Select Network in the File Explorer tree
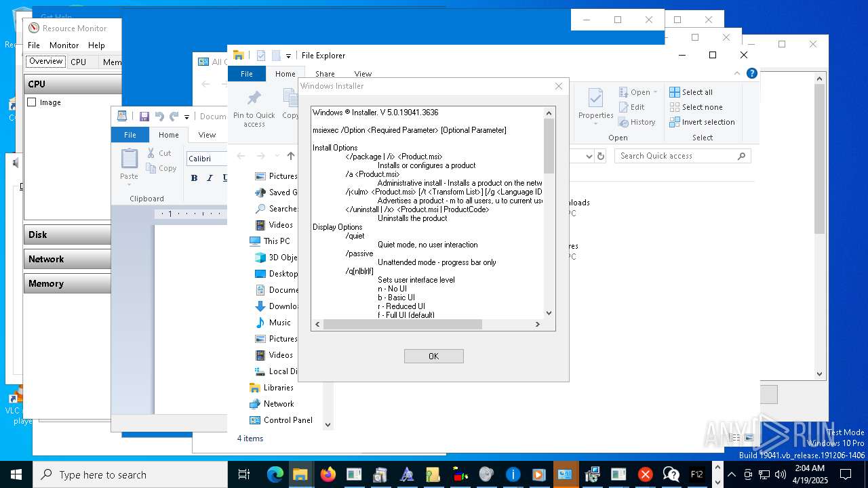Image resolution: width=868 pixels, height=488 pixels. click(271, 403)
